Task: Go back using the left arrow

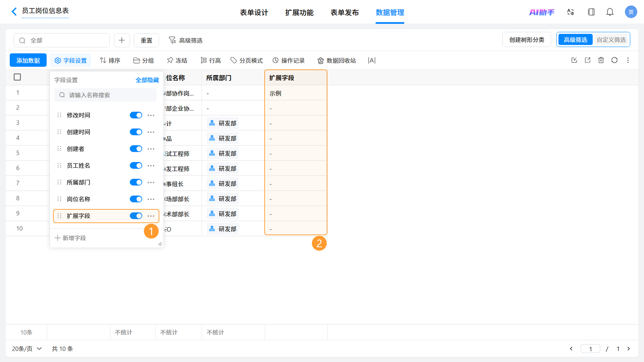Action: [x=14, y=11]
